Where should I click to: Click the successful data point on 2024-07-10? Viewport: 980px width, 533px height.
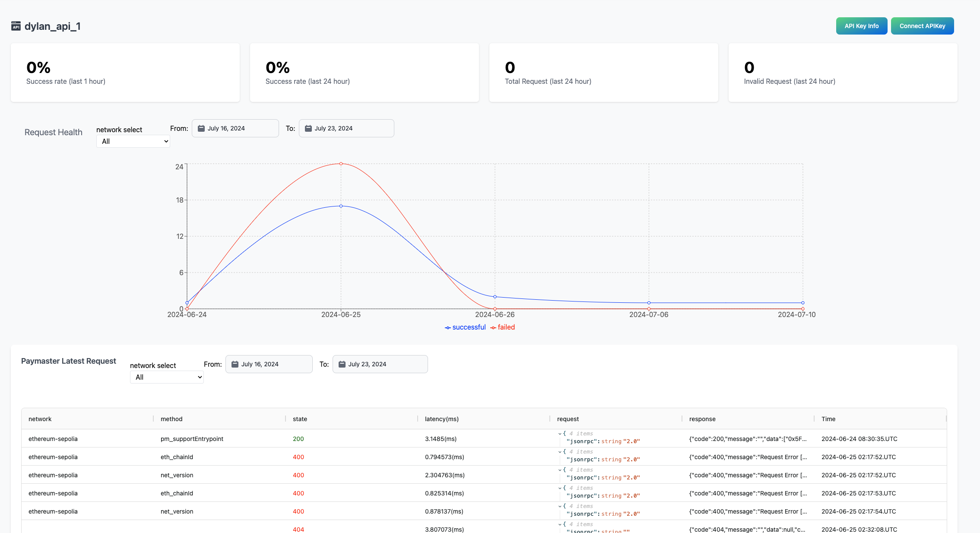tap(803, 303)
